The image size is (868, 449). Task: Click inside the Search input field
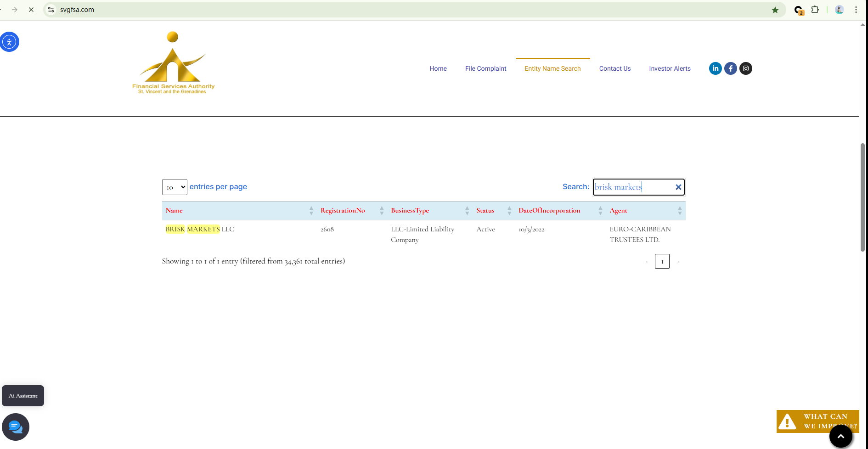click(x=633, y=187)
